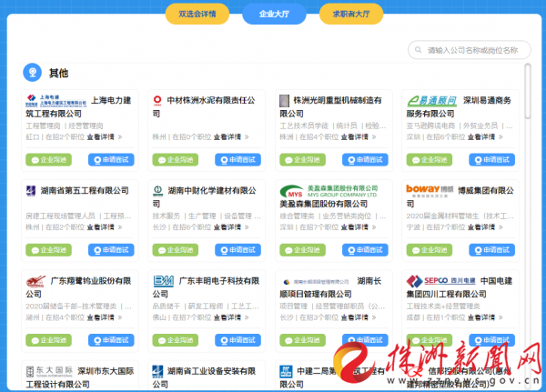This screenshot has width=546, height=392.
Task: Click 申请面试 for 株洲光明重型机械
Action: pyautogui.click(x=365, y=160)
